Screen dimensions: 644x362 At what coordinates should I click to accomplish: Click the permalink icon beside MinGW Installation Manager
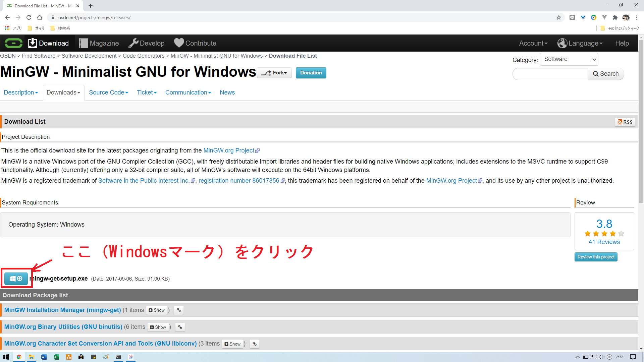coord(179,310)
